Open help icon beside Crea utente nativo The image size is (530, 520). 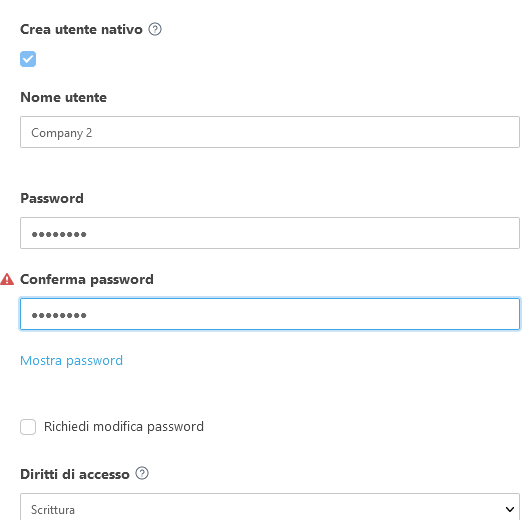click(x=155, y=29)
